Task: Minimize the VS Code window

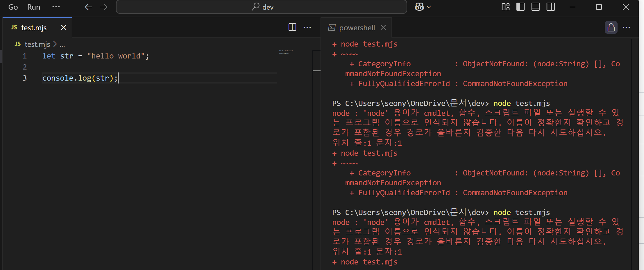Action: 573,7
